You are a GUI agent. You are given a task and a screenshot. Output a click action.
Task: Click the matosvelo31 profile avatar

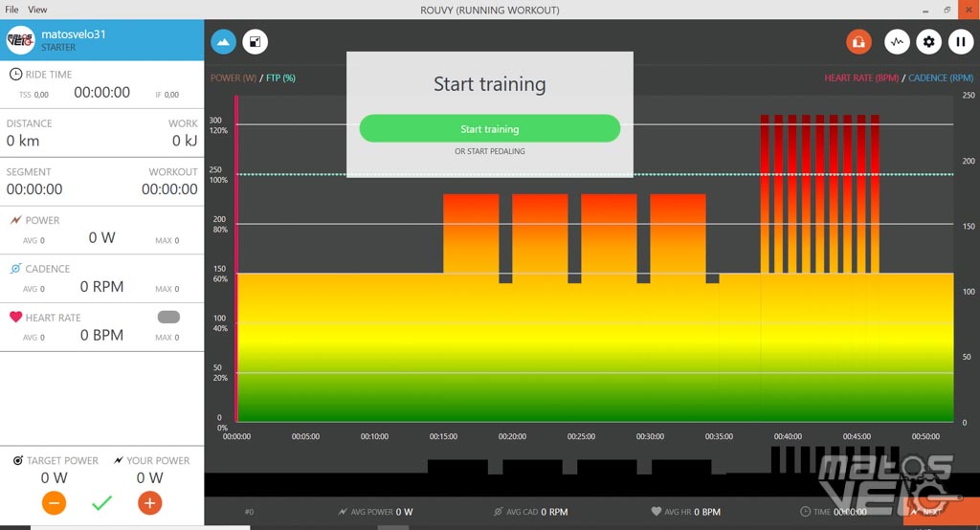point(20,40)
